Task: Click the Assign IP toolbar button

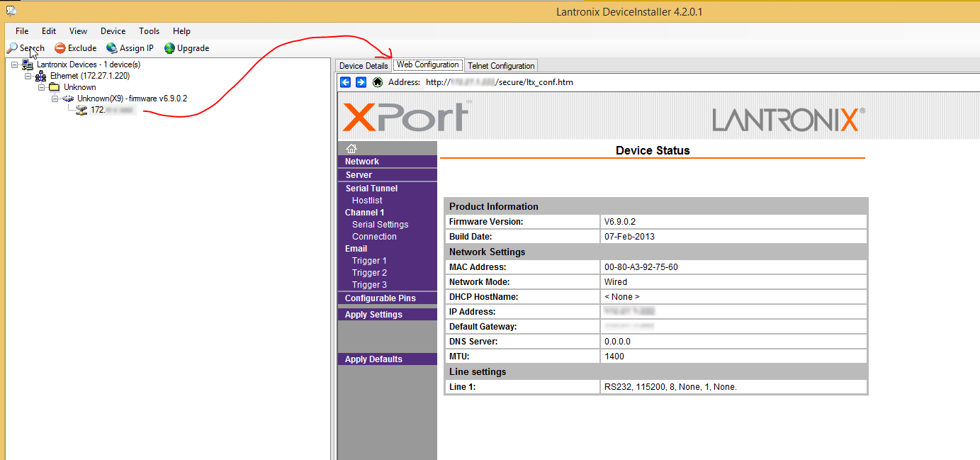Action: (x=130, y=48)
